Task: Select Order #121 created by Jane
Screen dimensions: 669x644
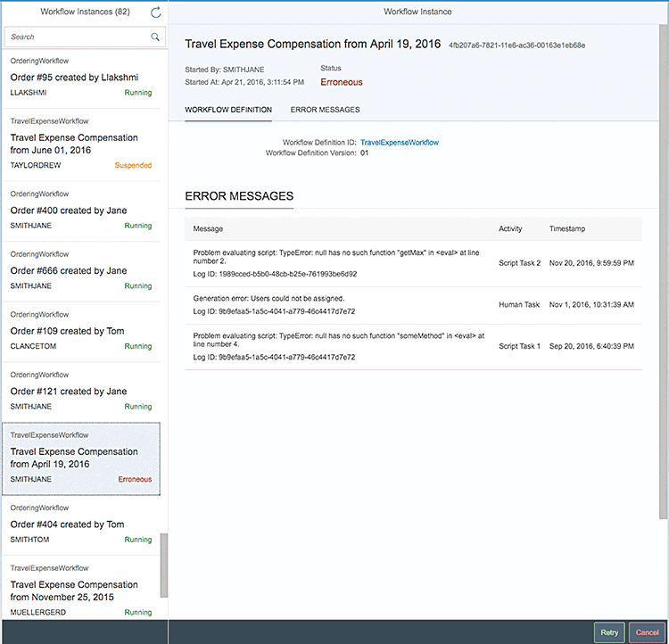Action: pyautogui.click(x=81, y=391)
